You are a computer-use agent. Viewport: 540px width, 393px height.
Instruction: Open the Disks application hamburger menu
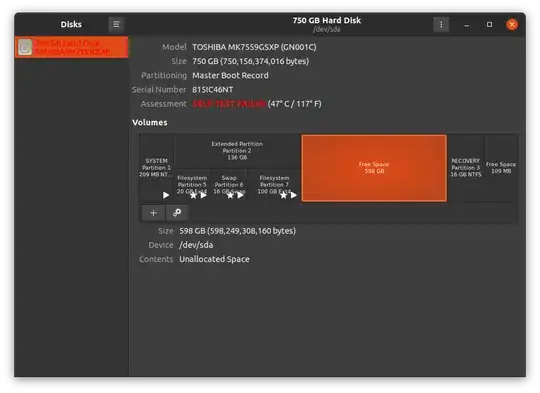pos(116,24)
